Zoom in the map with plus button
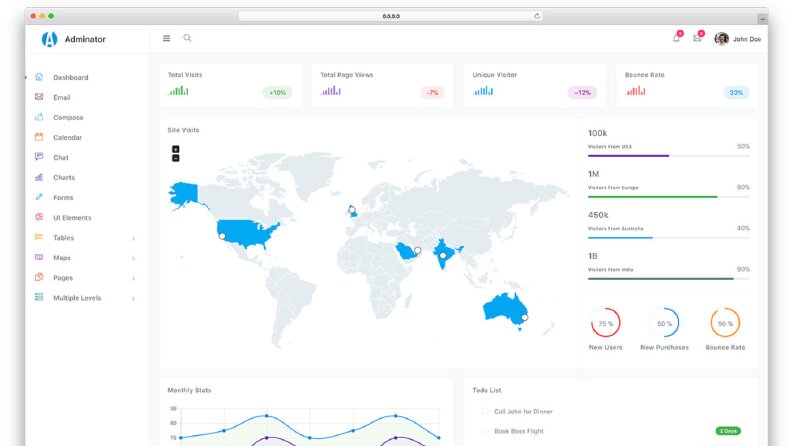The height and width of the screenshot is (446, 793). 175,149
